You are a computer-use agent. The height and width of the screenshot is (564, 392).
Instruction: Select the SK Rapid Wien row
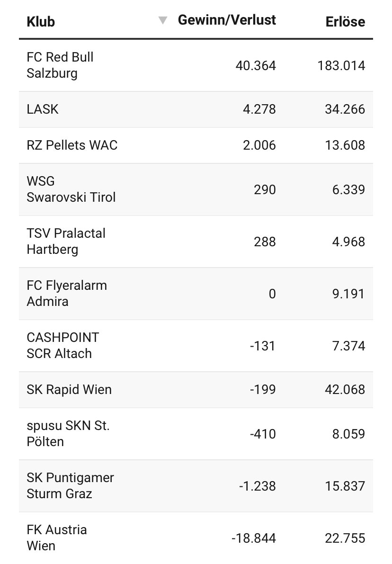(196, 390)
